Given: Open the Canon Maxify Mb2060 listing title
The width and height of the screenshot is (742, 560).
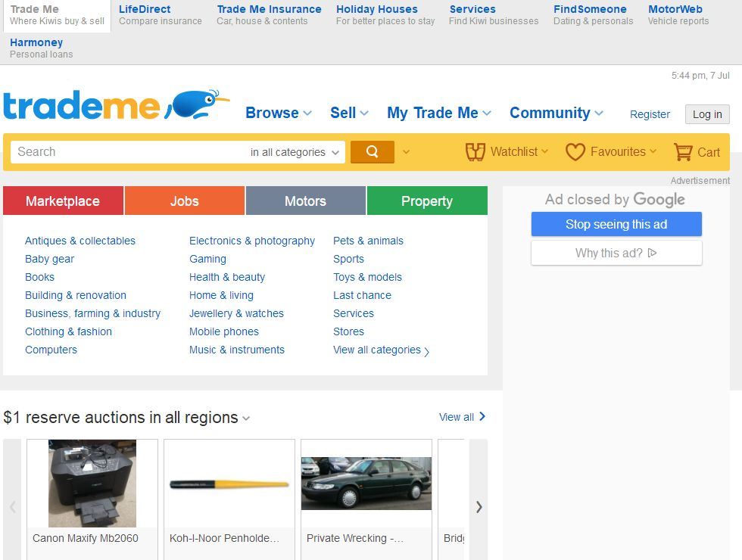Looking at the screenshot, I should (x=85, y=538).
